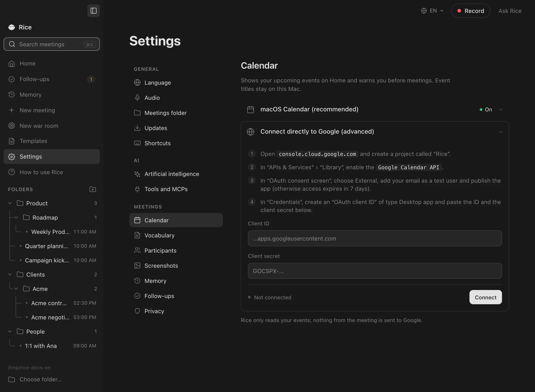Viewport: 535px width, 392px height.
Task: Click the new folder icon beside FOLDERS
Action: (93, 189)
